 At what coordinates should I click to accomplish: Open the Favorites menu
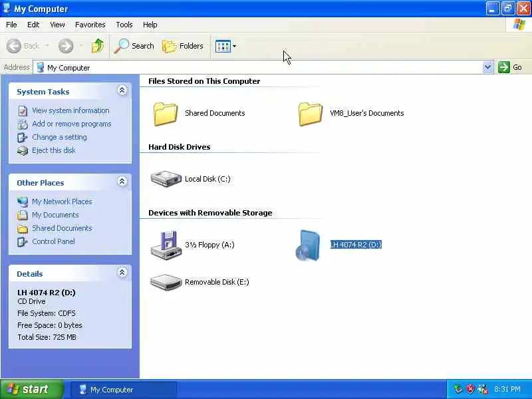tap(90, 25)
